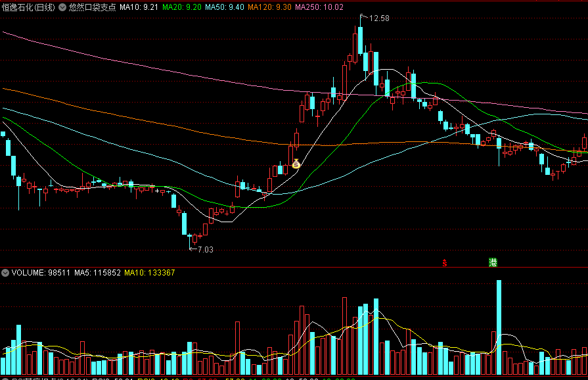Click the 7.03 low price label
Image resolution: width=588 pixels, height=380 pixels.
(x=205, y=250)
